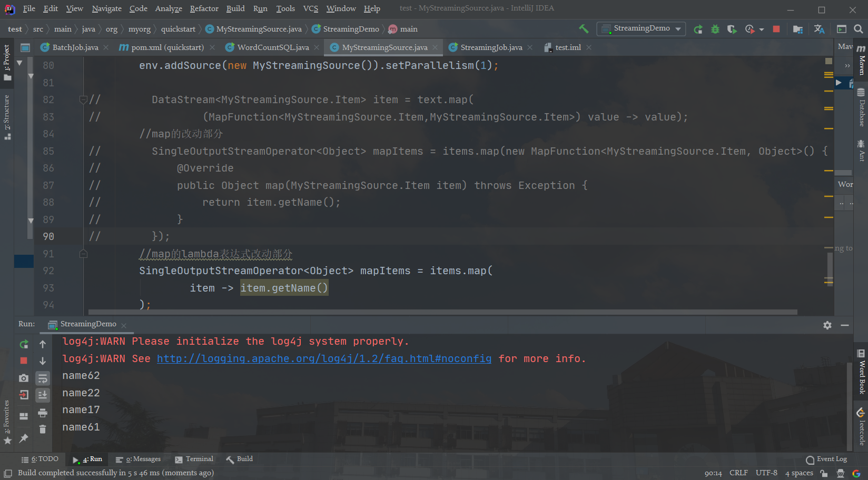Clear the console with the trash icon
Screen dimensions: 868x480
[x=43, y=429]
